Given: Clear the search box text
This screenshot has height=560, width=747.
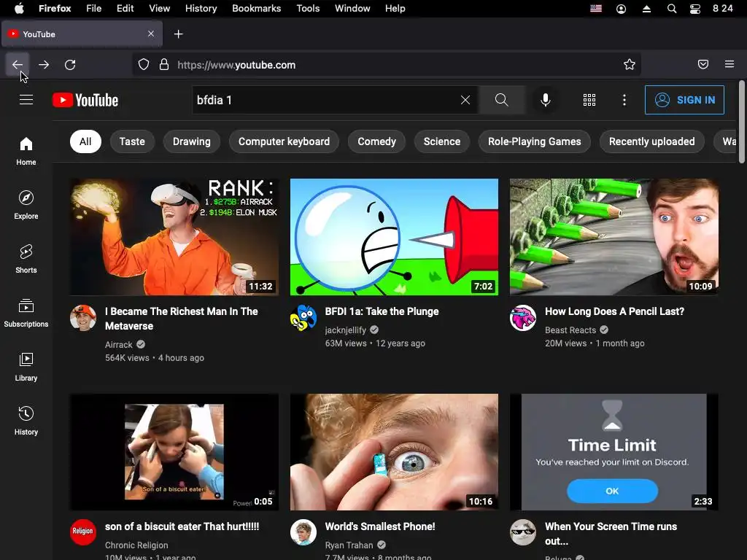Looking at the screenshot, I should point(465,100).
